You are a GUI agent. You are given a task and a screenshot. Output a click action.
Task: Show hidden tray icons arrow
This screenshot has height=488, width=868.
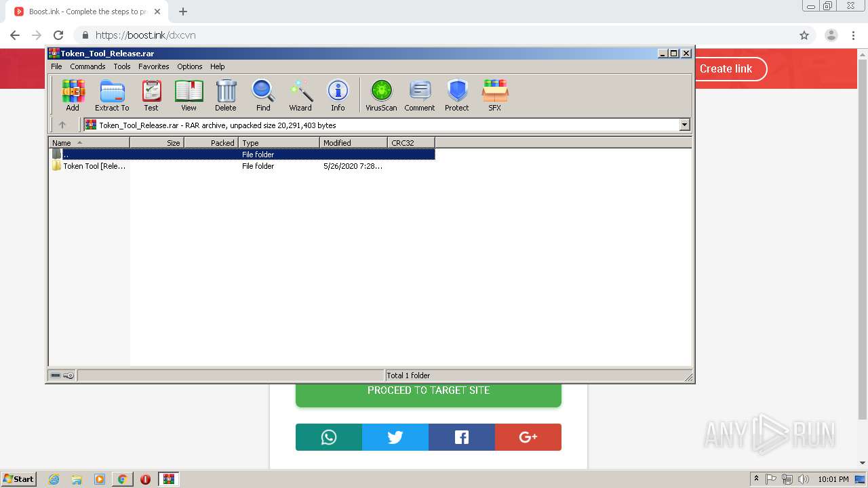(757, 479)
